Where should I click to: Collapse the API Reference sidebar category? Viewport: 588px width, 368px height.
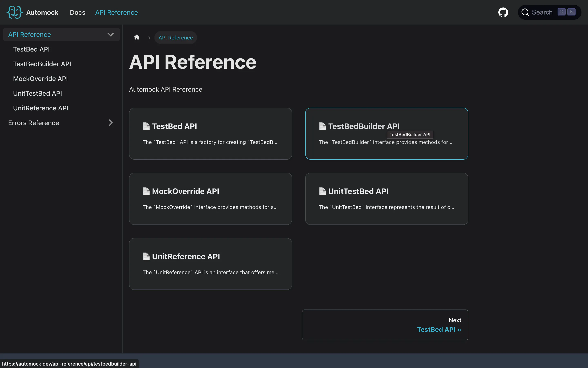click(x=110, y=34)
